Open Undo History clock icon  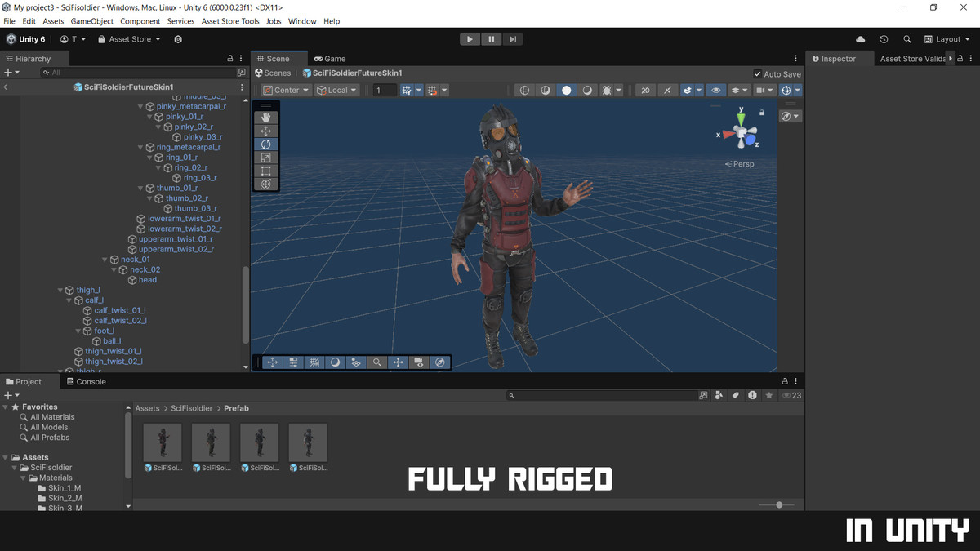coord(884,39)
